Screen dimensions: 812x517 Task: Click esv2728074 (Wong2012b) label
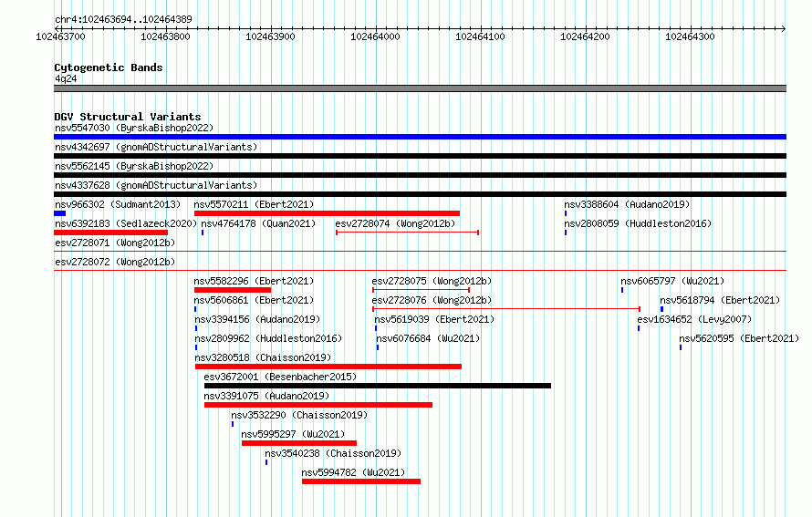tap(395, 223)
